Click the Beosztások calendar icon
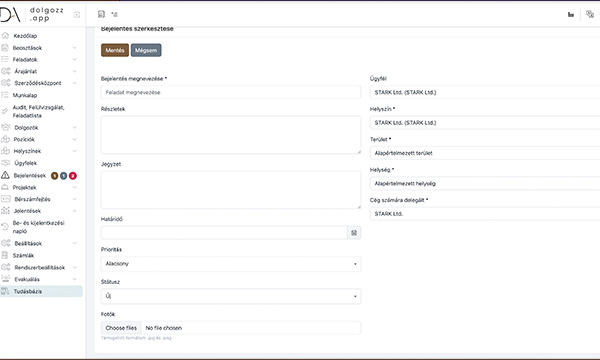The image size is (600, 360). coord(5,47)
